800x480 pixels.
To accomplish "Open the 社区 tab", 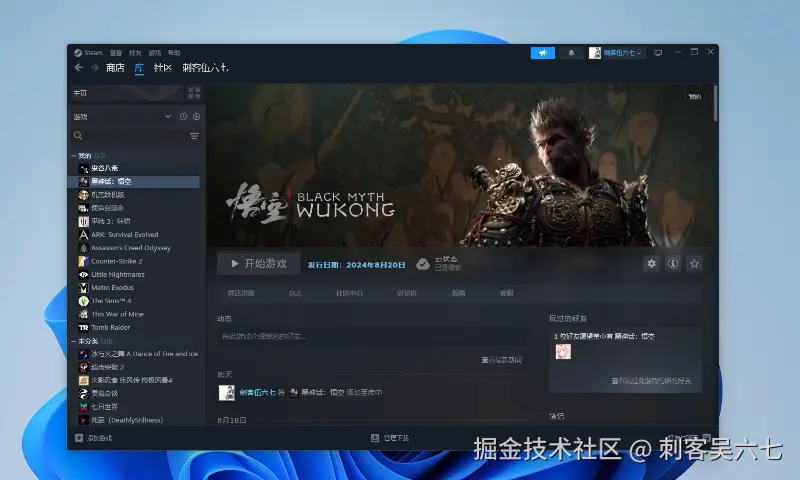I will tap(162, 68).
